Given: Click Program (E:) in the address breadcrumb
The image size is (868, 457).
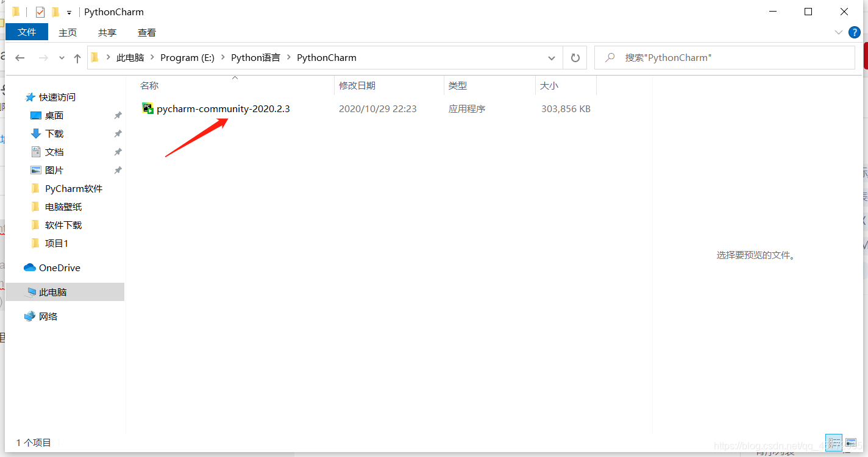Looking at the screenshot, I should (187, 58).
